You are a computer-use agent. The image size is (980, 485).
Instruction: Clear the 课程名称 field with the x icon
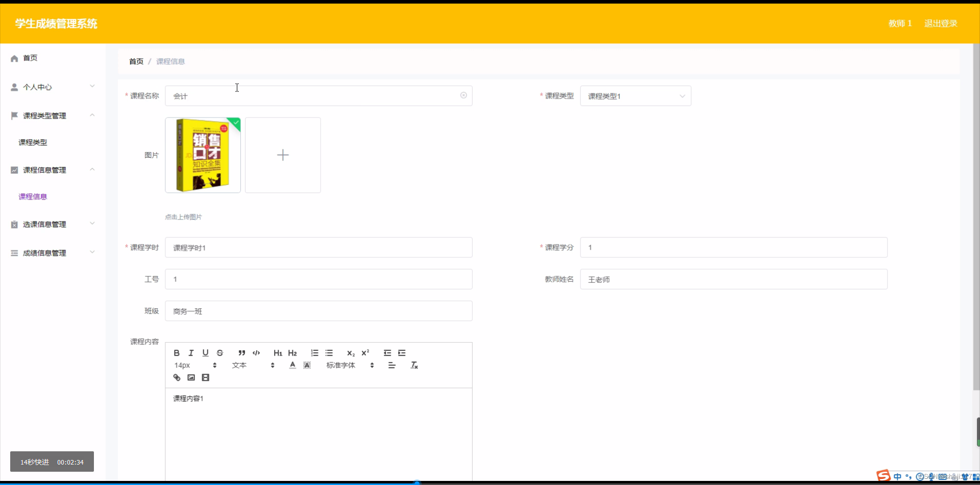coord(463,95)
